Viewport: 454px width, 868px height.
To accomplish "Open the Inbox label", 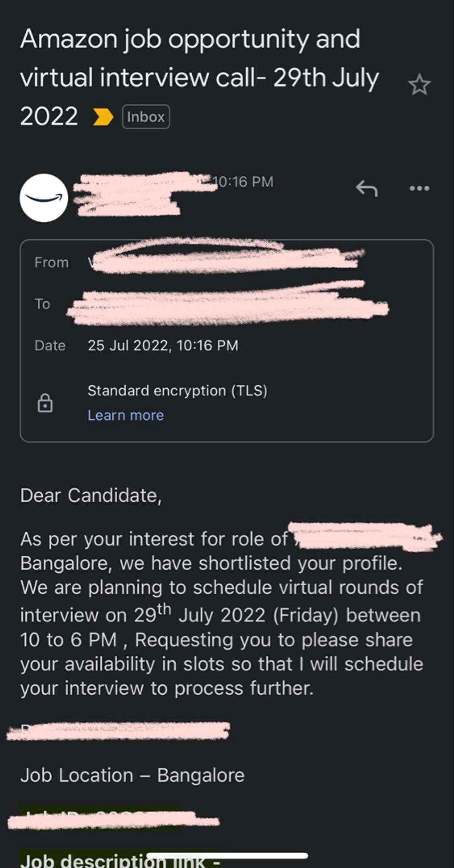I will tap(146, 117).
